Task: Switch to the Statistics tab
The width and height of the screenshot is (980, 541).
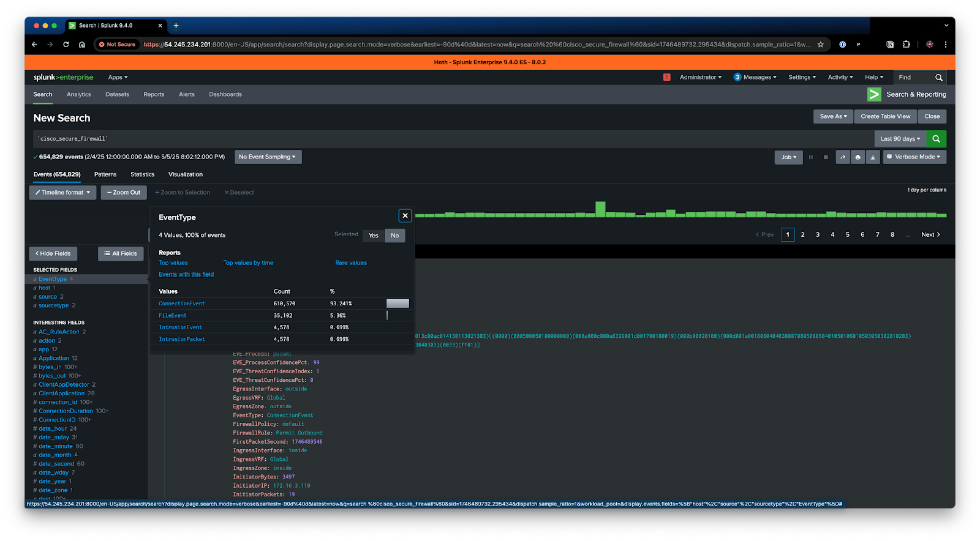Action: point(142,174)
